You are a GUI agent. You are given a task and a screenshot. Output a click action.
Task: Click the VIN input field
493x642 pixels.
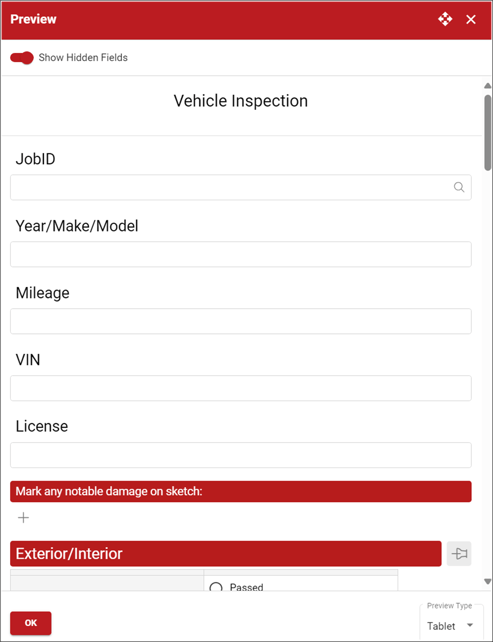tap(241, 388)
